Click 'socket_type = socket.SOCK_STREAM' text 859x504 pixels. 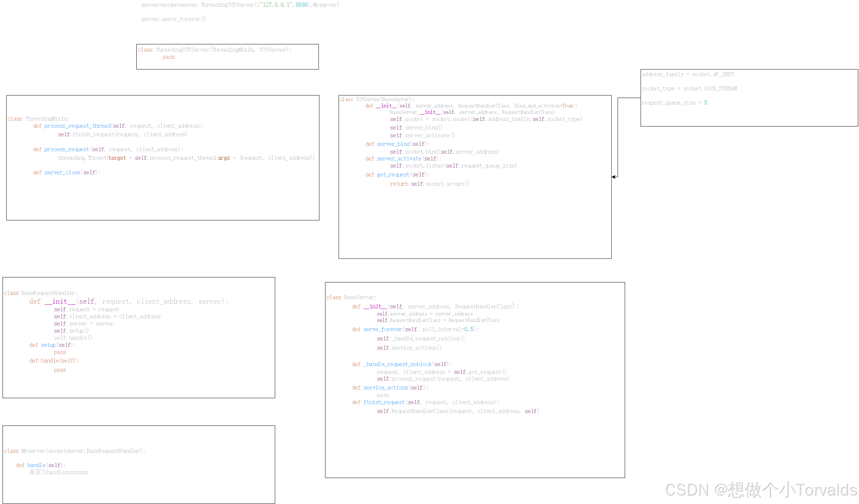689,89
